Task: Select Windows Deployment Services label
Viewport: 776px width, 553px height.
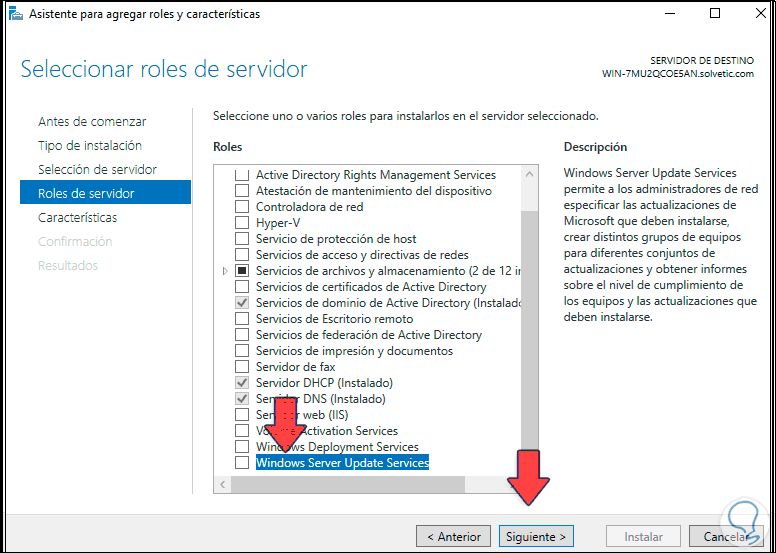Action: click(x=337, y=447)
